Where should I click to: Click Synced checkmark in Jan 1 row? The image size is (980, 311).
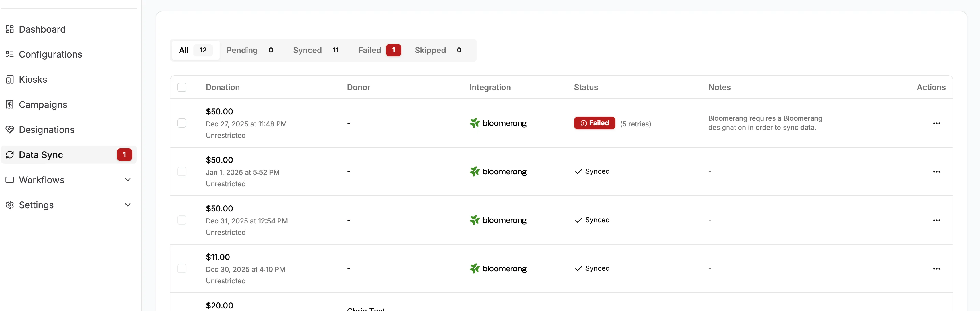(x=578, y=172)
